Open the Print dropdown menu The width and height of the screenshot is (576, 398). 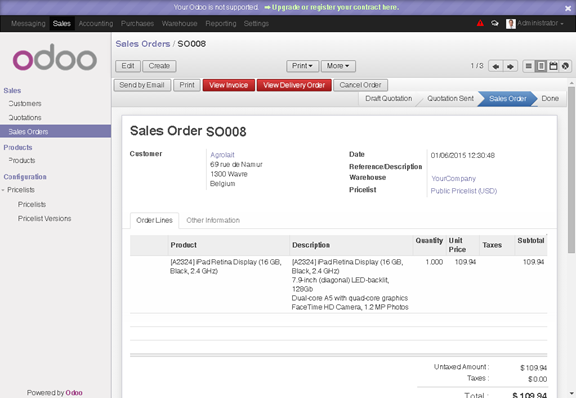302,66
